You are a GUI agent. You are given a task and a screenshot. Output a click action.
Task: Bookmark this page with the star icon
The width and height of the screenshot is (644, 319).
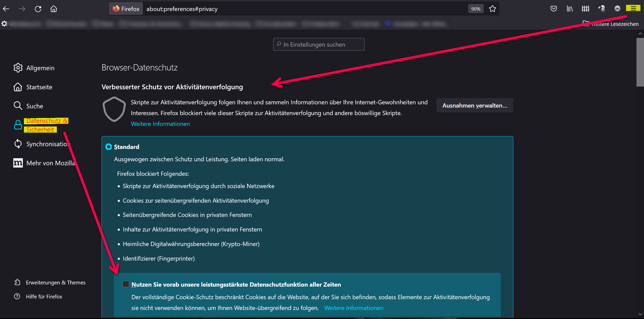(492, 9)
